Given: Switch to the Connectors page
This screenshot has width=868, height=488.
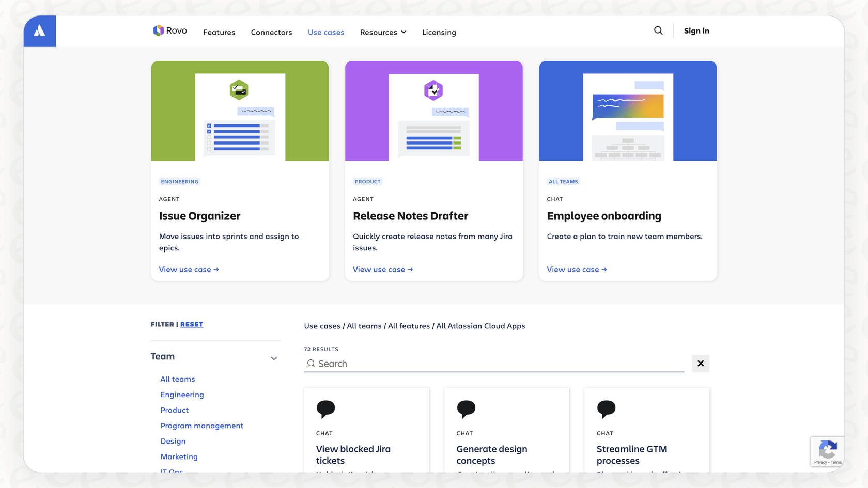Looking at the screenshot, I should [x=271, y=32].
